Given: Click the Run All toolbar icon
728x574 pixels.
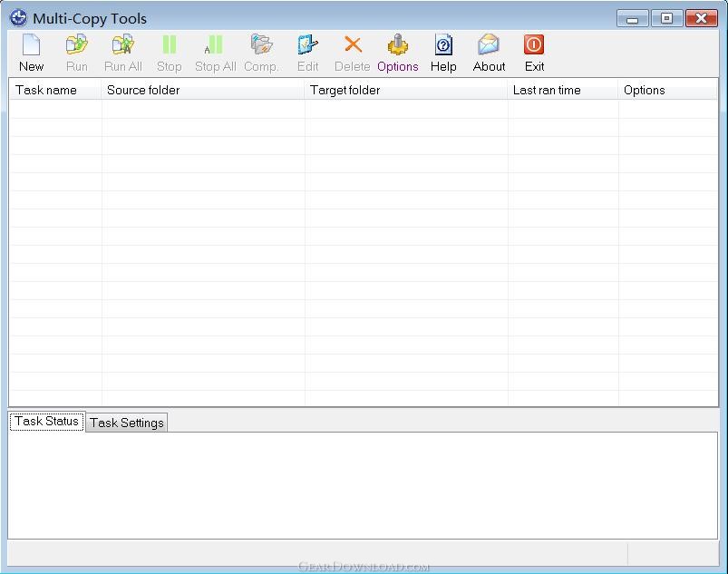Looking at the screenshot, I should click(123, 44).
